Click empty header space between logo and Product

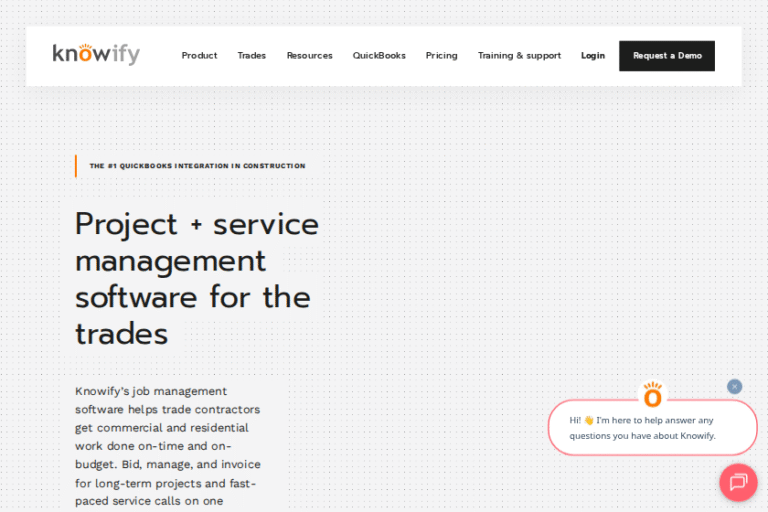(x=160, y=56)
